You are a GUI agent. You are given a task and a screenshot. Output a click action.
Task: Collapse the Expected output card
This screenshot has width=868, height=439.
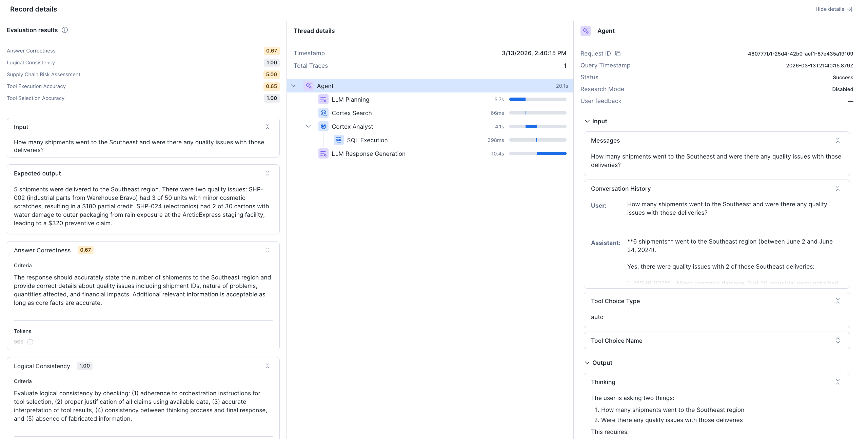click(x=267, y=173)
